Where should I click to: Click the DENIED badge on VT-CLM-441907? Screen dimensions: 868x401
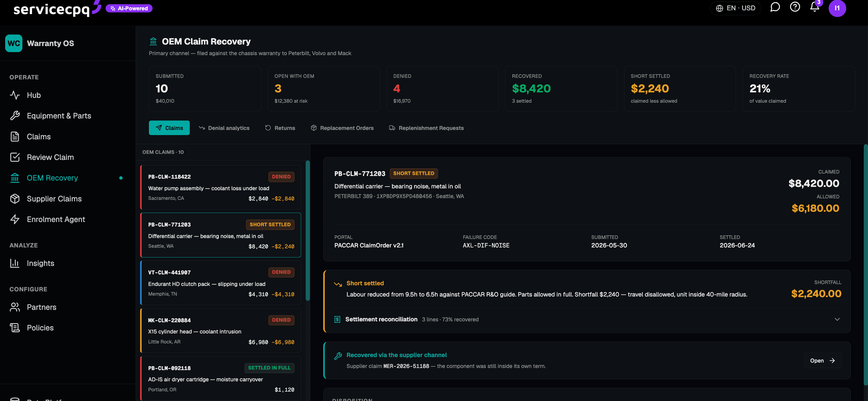tap(281, 272)
